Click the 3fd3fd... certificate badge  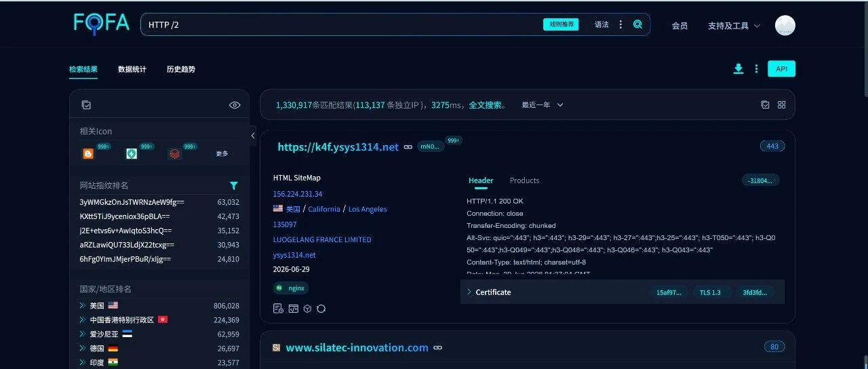[755, 292]
